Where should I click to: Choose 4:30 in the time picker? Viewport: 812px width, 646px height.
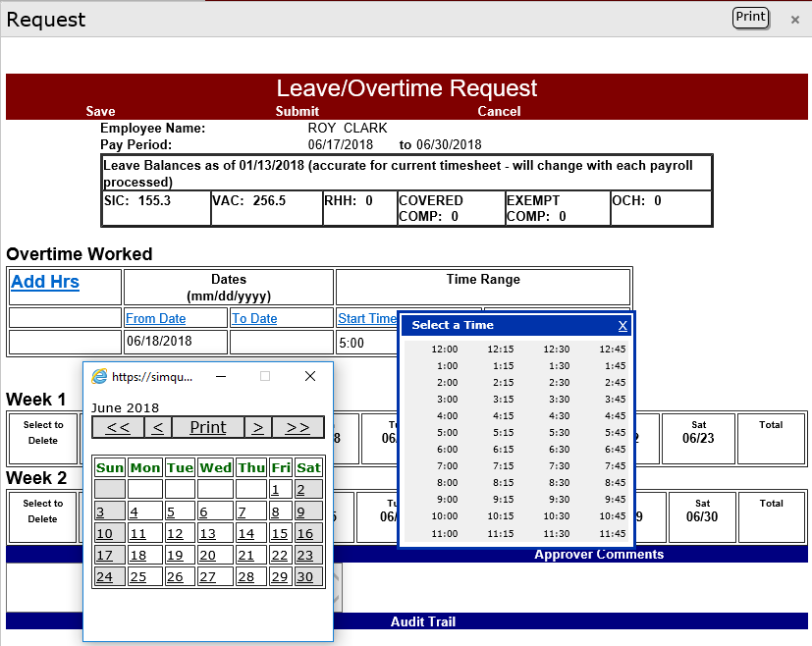tap(560, 415)
